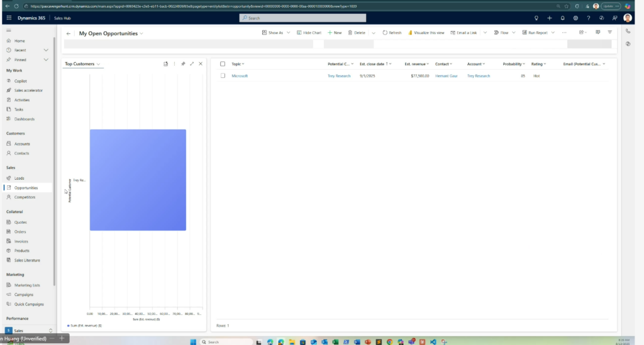Click Delete in the command bar
644x345 pixels.
coord(357,33)
